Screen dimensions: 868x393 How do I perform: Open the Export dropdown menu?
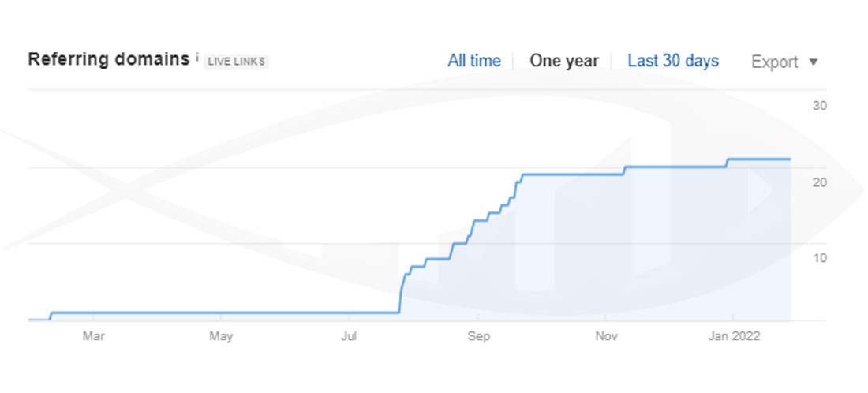pyautogui.click(x=774, y=62)
